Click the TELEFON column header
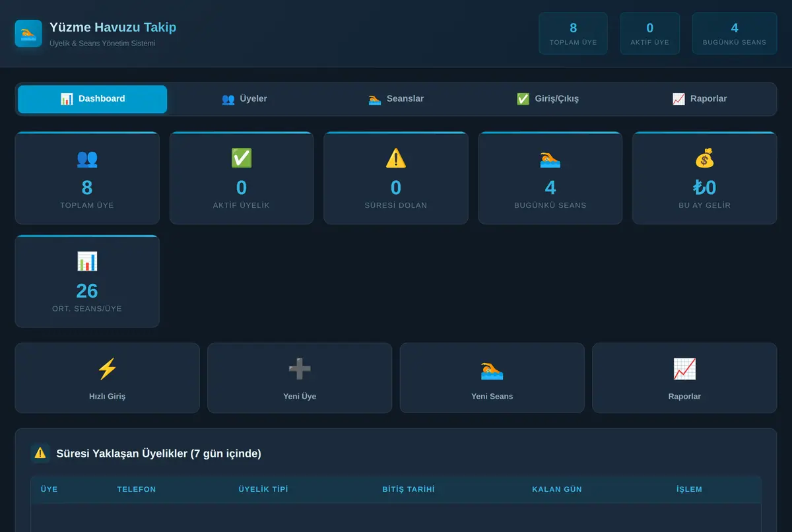Viewport: 792px width, 532px height. [137, 490]
